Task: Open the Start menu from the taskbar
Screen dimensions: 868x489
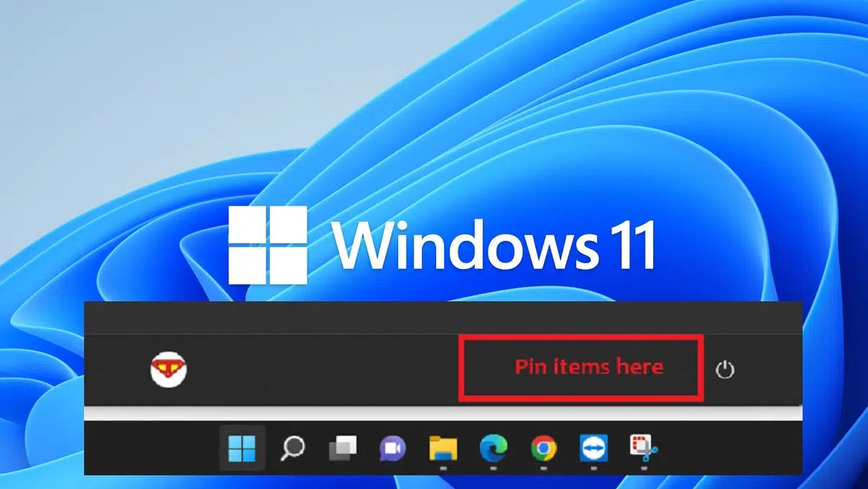Action: pyautogui.click(x=243, y=449)
